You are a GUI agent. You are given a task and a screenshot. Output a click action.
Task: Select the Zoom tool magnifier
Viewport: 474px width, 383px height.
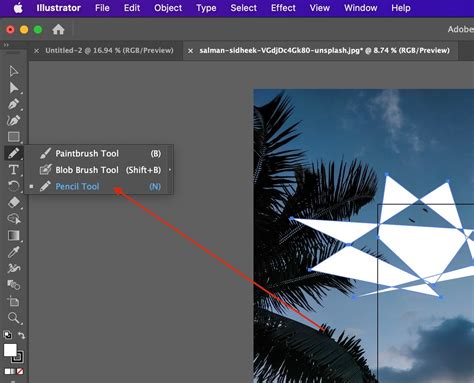click(x=14, y=318)
